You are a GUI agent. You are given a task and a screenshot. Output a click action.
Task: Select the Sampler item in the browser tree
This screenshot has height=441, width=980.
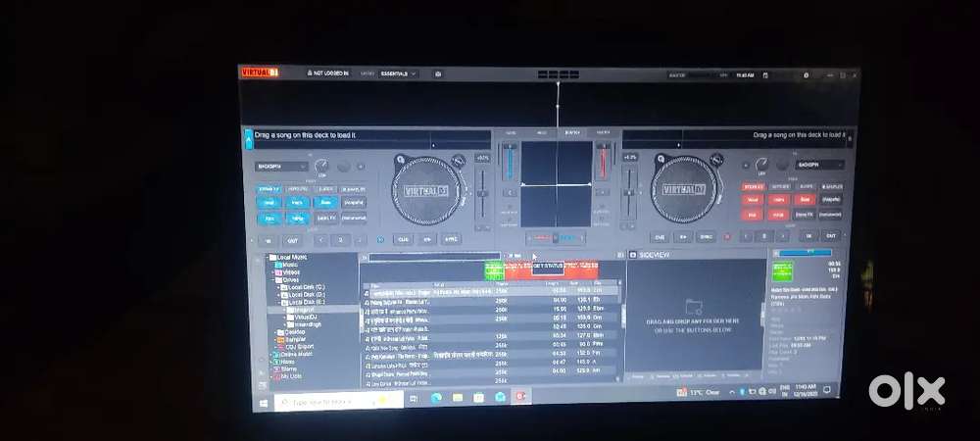[x=291, y=339]
